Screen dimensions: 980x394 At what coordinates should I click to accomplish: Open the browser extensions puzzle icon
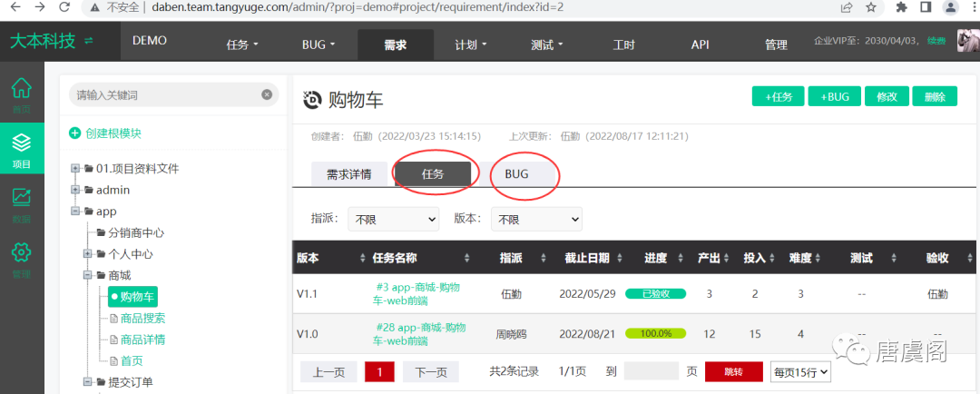[x=902, y=7]
